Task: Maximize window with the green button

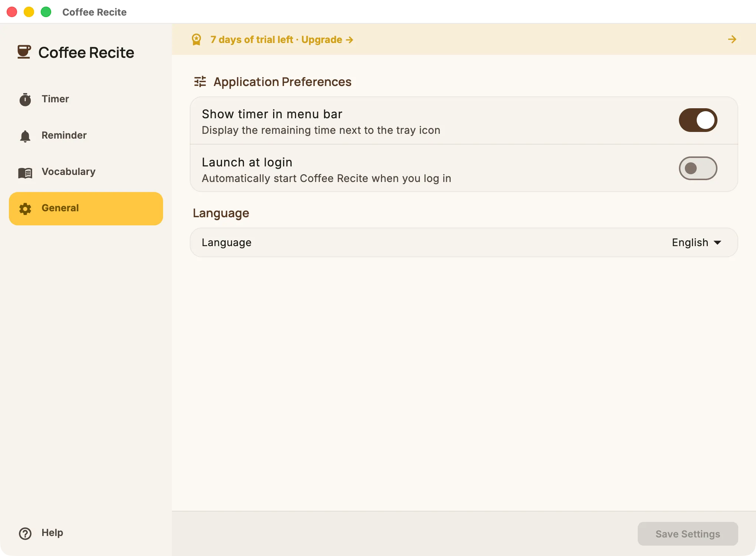Action: click(46, 12)
